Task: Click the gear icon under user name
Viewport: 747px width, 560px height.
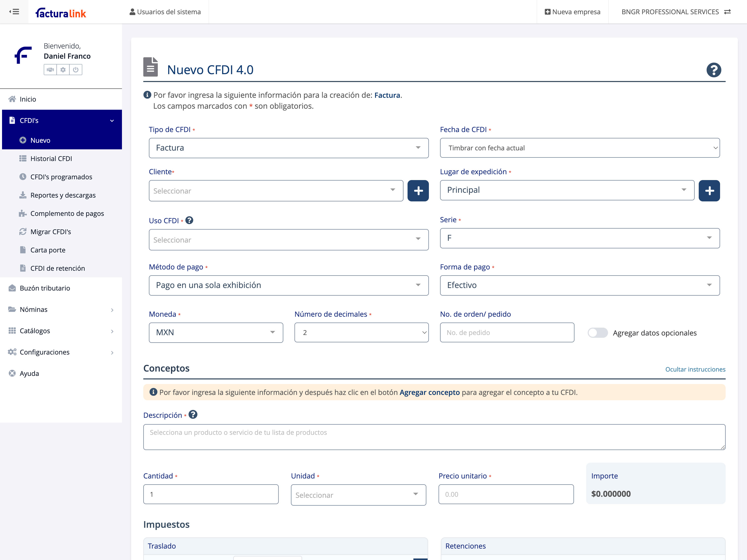Action: [63, 70]
